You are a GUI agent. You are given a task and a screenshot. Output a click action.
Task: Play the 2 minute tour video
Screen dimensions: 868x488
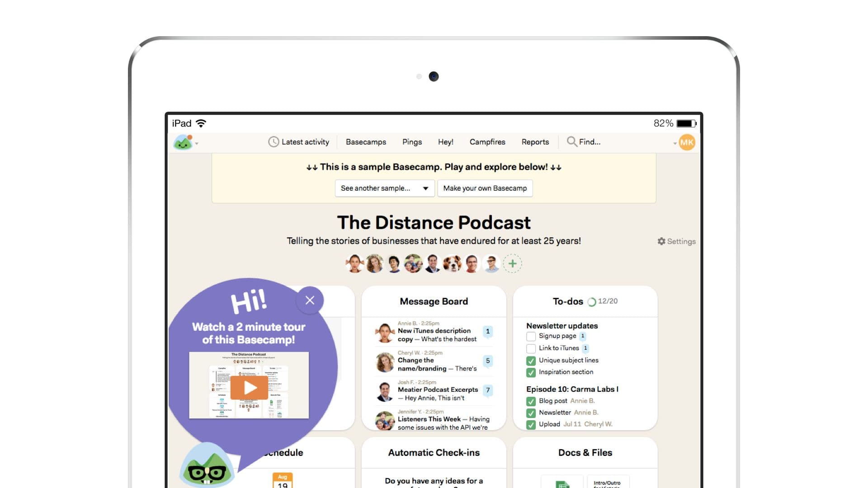249,388
